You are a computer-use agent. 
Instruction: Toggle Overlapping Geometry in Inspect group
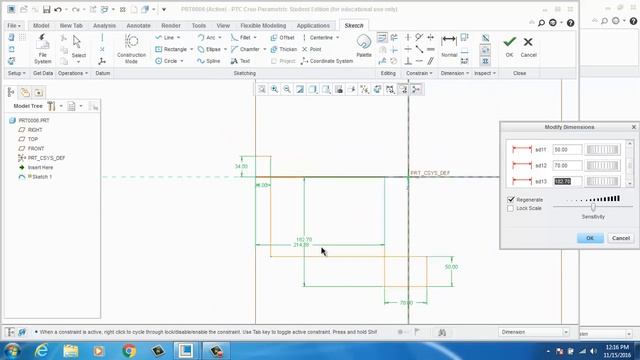485,38
